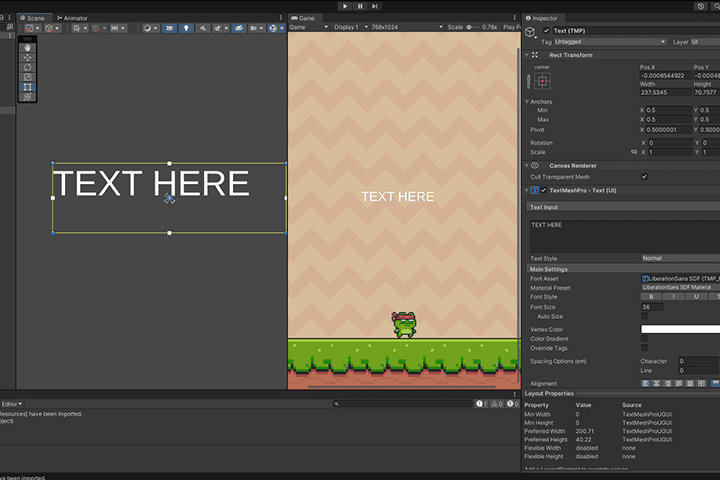720x480 pixels.
Task: Open the Vertex Color swatch
Action: [680, 329]
